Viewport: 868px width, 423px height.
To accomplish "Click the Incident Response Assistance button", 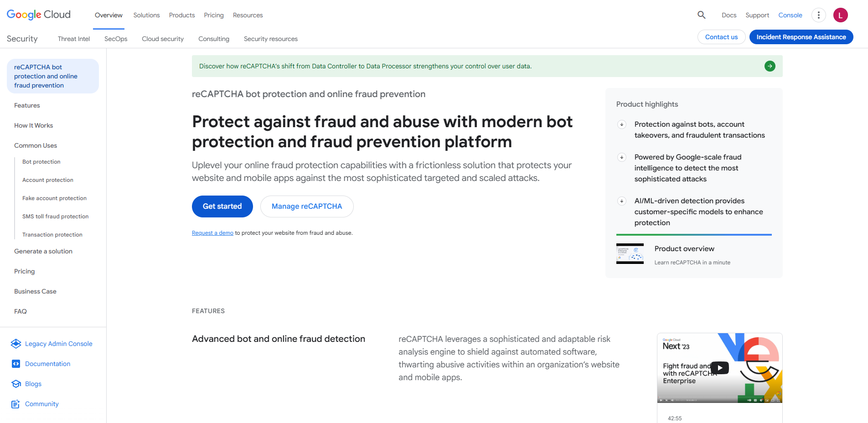I will pos(801,37).
